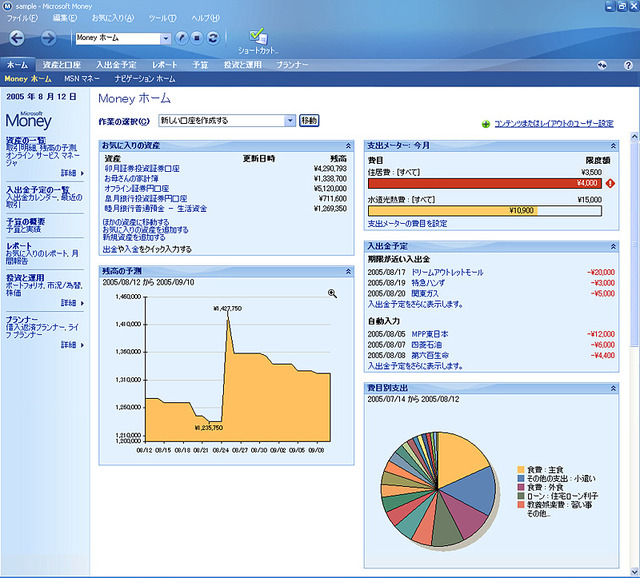Open the Money ホーム address dropdown arrow
640x578 pixels.
click(x=165, y=39)
